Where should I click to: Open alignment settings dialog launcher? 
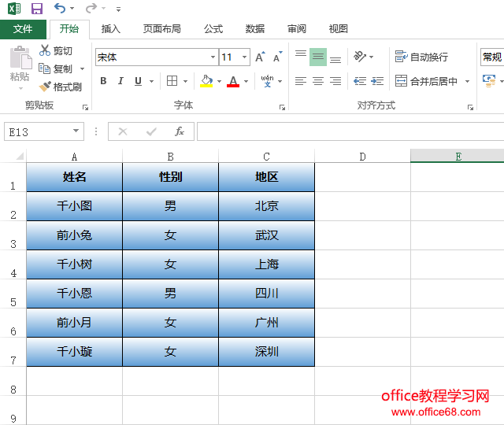[471, 108]
